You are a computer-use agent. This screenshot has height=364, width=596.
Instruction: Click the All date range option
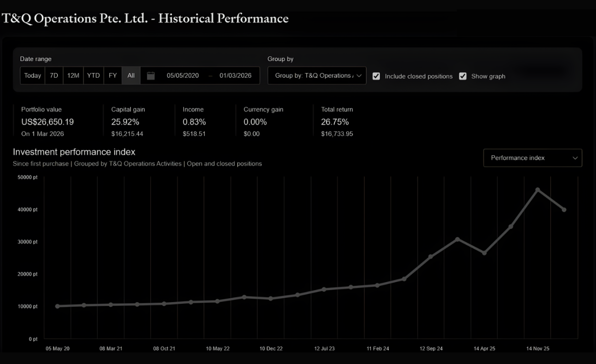coord(131,76)
